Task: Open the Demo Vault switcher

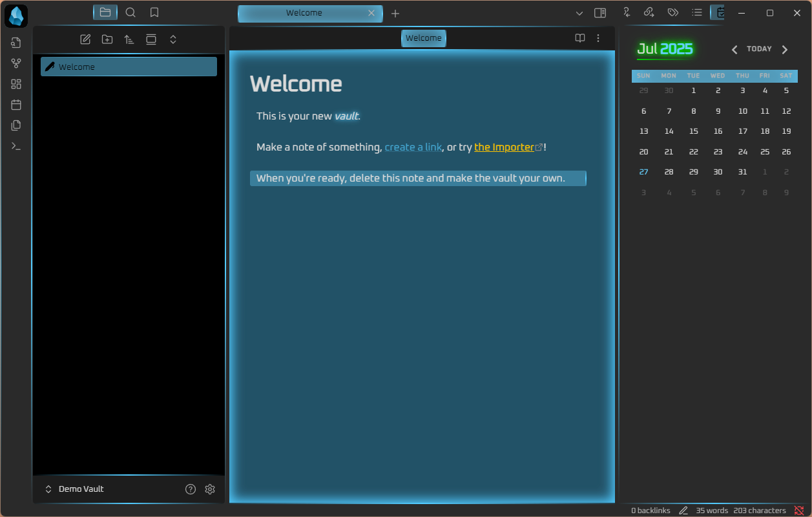Action: (74, 489)
